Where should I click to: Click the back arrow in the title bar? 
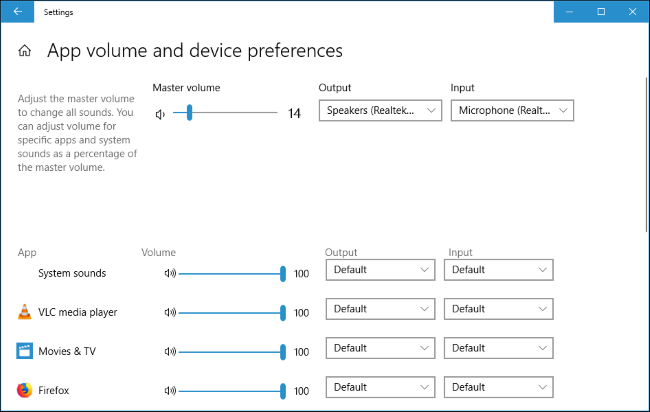pyautogui.click(x=18, y=12)
